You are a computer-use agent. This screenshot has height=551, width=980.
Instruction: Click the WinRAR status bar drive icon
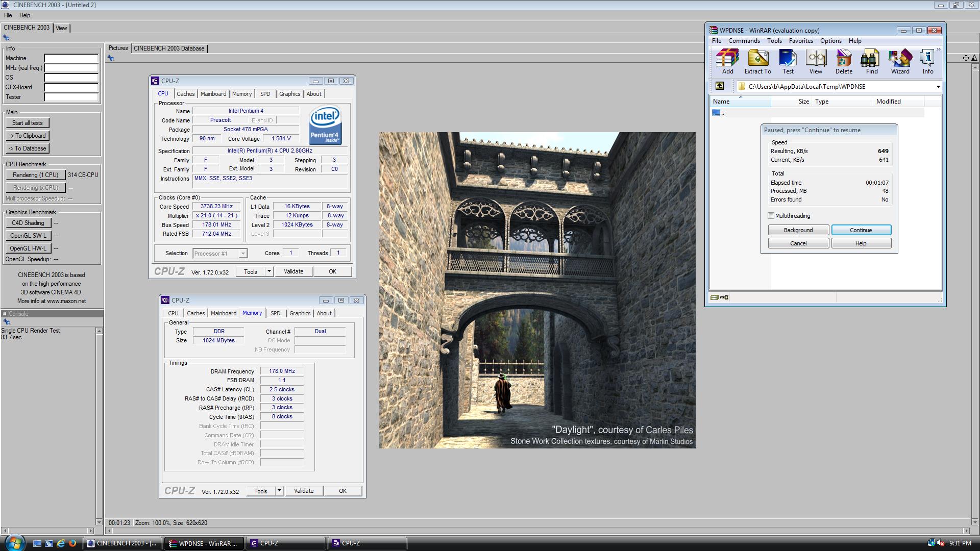point(715,297)
